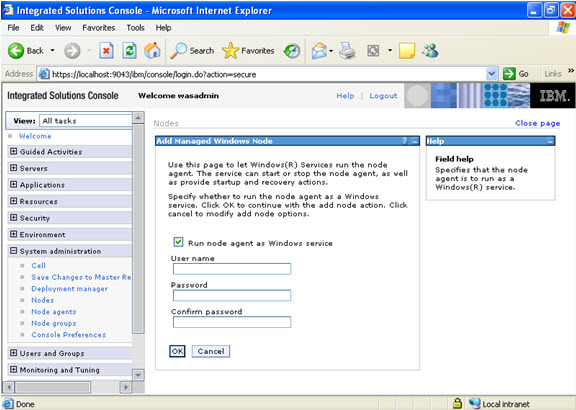The image size is (576, 410).
Task: Open Save Changes to Master Repository link
Action: click(x=81, y=277)
